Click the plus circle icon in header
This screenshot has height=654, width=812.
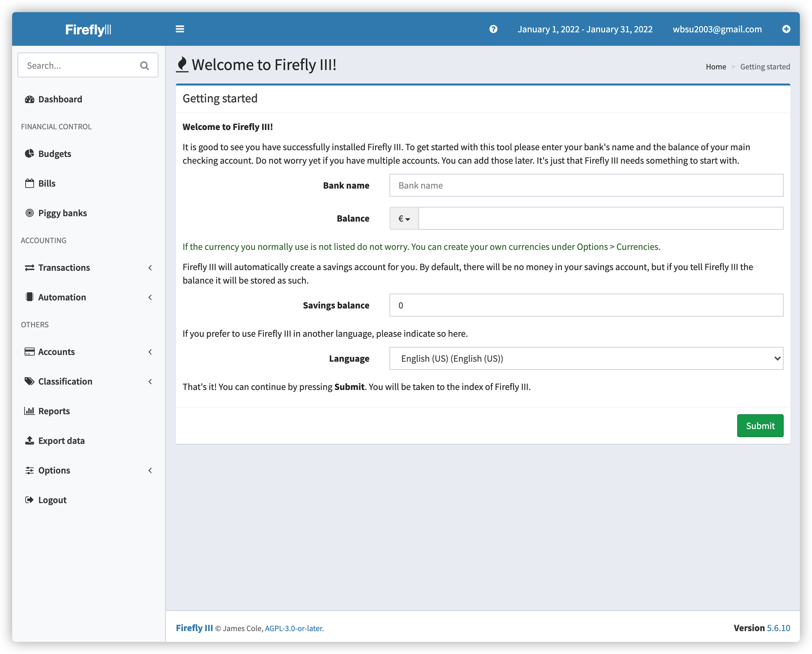coord(786,29)
